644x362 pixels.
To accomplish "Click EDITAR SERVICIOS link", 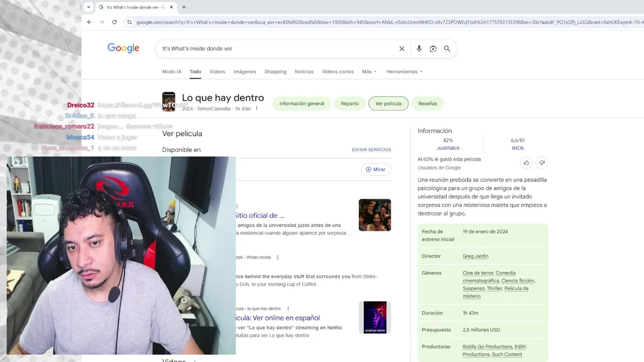I will click(371, 150).
